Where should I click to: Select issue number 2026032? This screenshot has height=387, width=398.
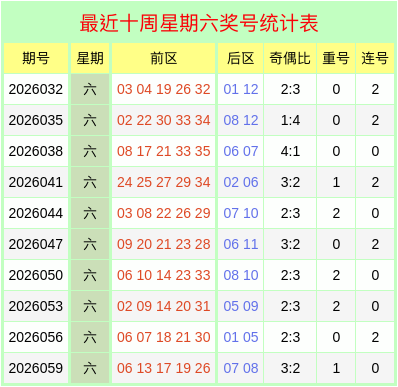click(x=36, y=89)
